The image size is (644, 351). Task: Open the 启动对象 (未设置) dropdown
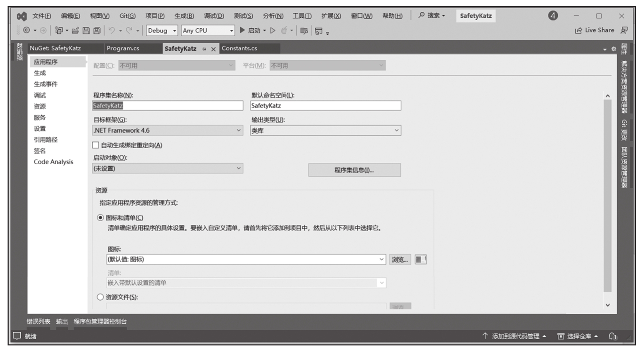coord(168,168)
